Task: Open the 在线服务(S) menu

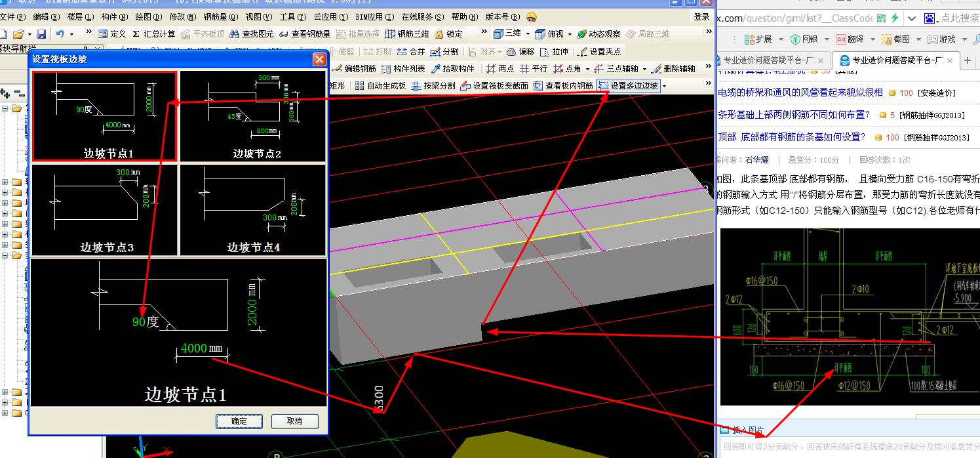Action: pos(422,17)
